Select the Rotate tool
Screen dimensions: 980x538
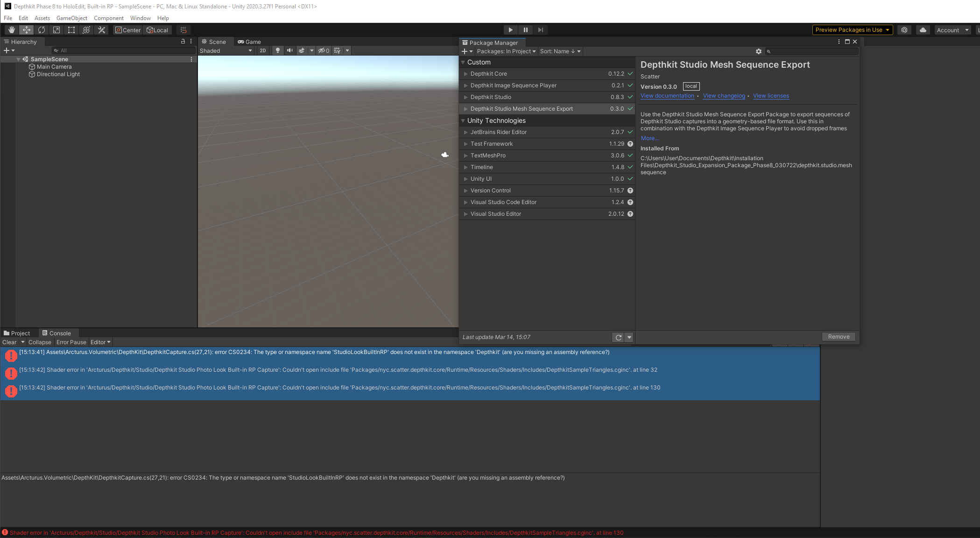coord(42,30)
